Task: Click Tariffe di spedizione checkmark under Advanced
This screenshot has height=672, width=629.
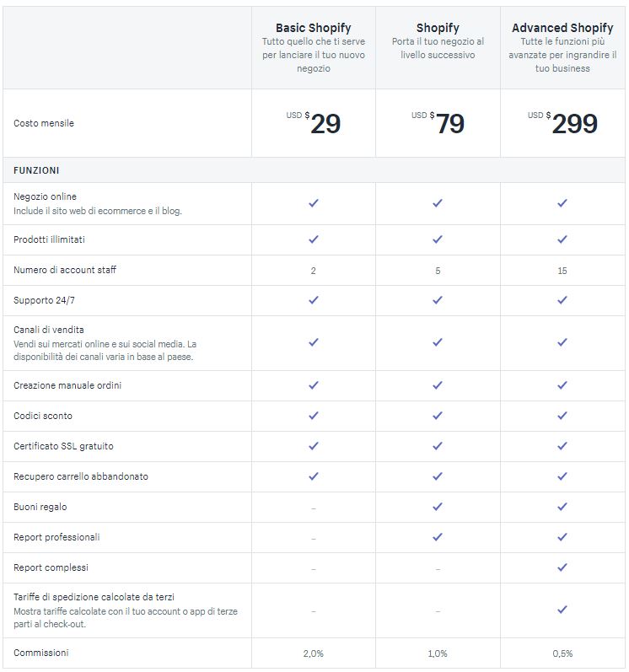Action: pos(562,610)
